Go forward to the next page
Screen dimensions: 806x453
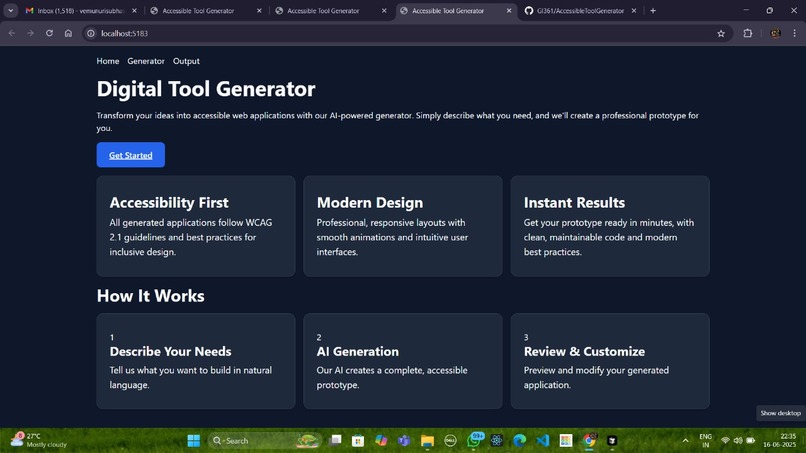[30, 33]
